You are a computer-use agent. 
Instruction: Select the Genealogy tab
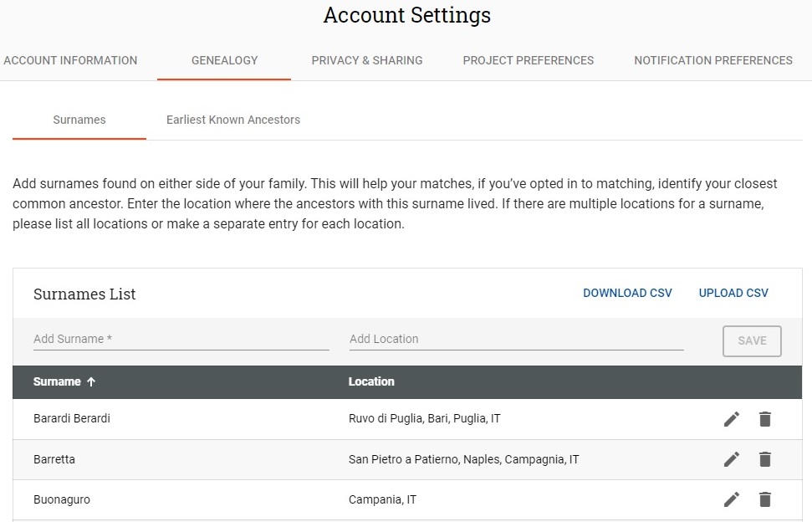224,60
